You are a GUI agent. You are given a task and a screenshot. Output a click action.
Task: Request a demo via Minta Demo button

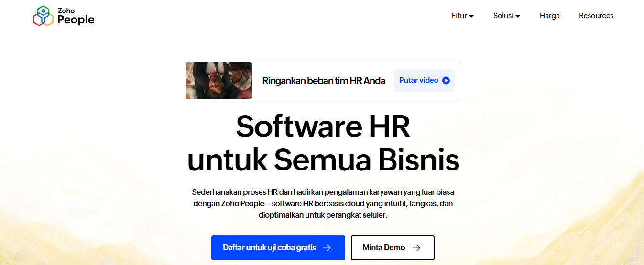tap(393, 248)
